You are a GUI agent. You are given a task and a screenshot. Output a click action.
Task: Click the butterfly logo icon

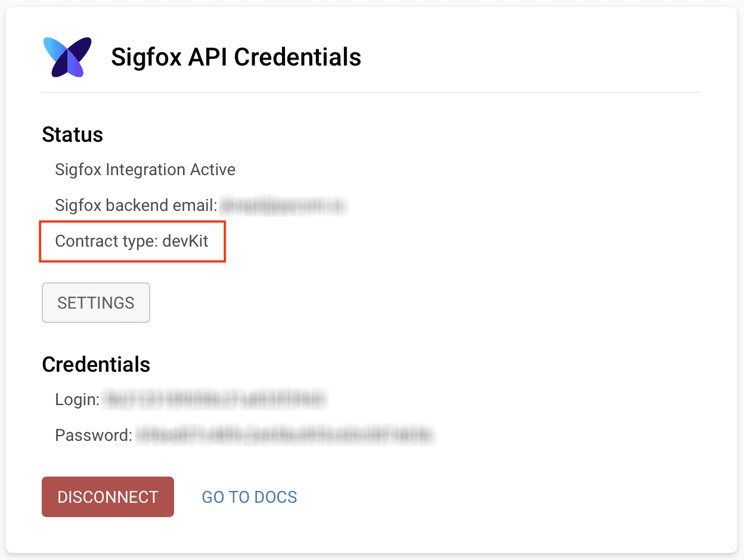click(66, 57)
